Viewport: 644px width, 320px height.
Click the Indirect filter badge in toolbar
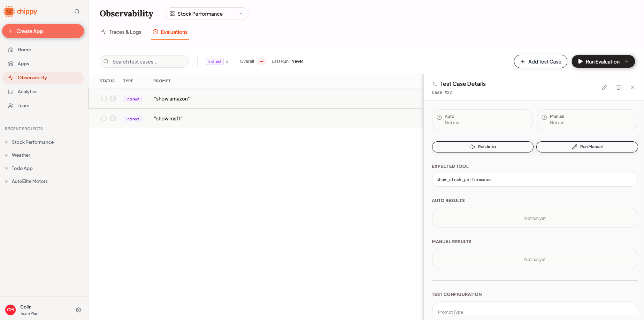[x=215, y=61]
